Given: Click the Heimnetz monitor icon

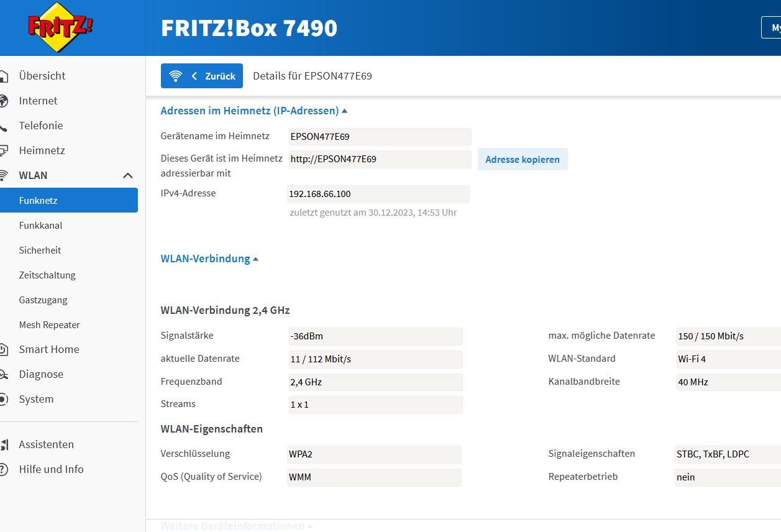Looking at the screenshot, I should pyautogui.click(x=3, y=150).
